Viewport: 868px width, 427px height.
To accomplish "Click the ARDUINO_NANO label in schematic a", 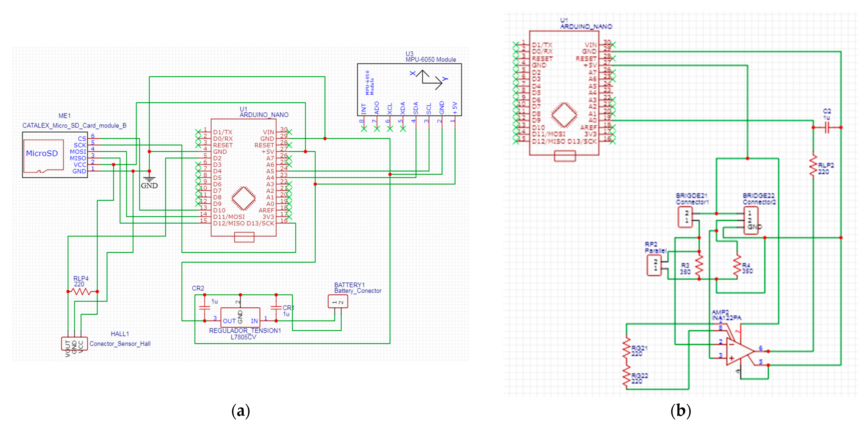I will pyautogui.click(x=264, y=115).
